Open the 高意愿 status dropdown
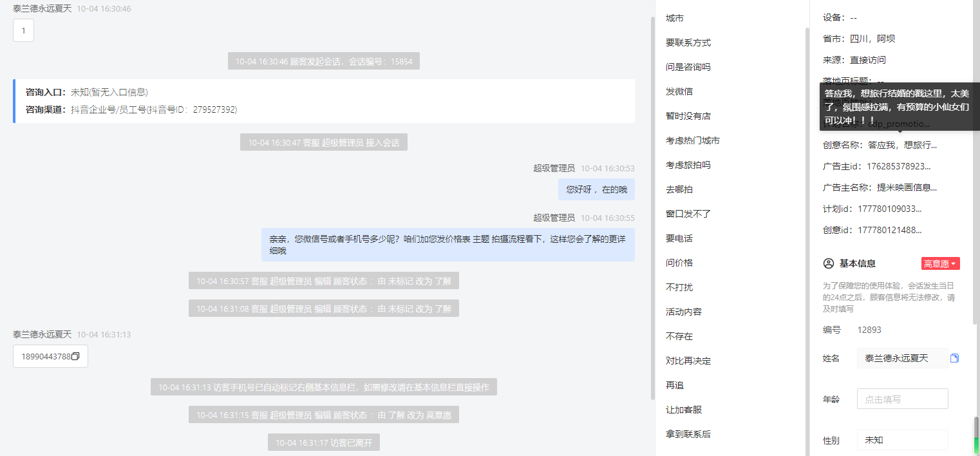Viewport: 980px width, 456px height. [940, 263]
